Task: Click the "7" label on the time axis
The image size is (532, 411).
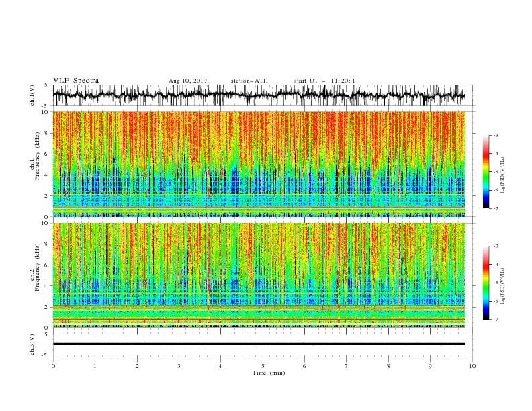Action: click(347, 366)
